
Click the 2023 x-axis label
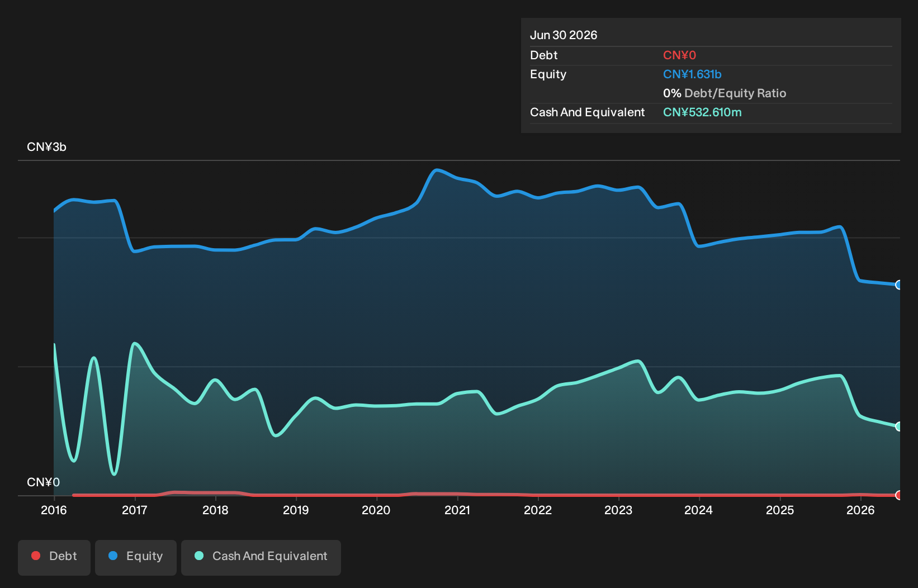(x=618, y=510)
